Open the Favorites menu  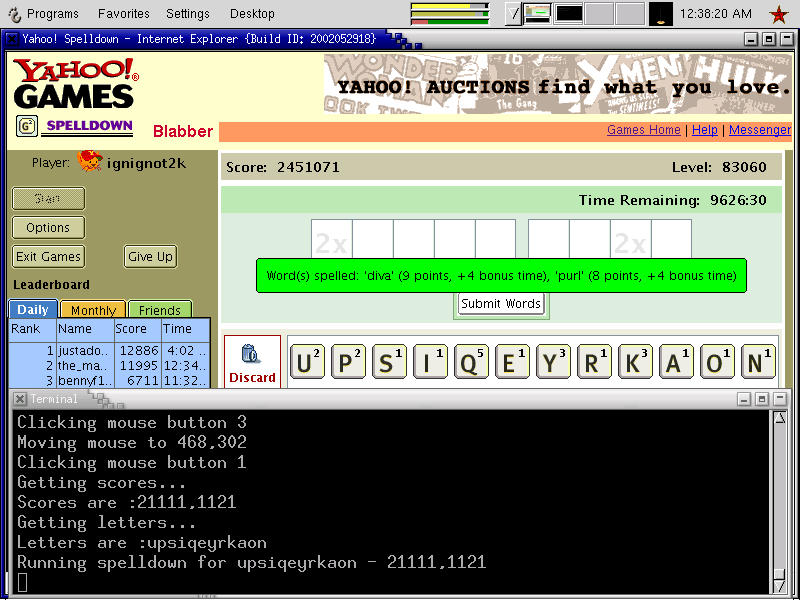(x=123, y=14)
